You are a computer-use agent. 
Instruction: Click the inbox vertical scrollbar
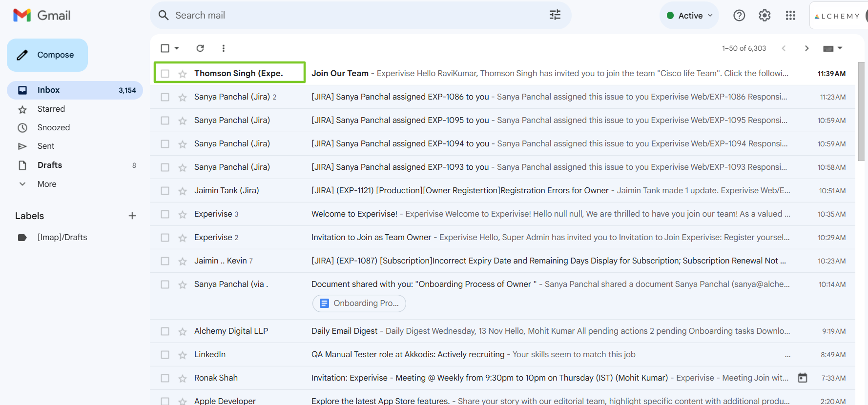pyautogui.click(x=861, y=111)
